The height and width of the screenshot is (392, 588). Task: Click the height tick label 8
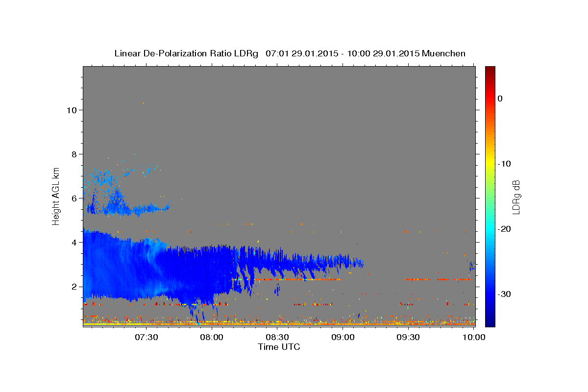[74, 154]
